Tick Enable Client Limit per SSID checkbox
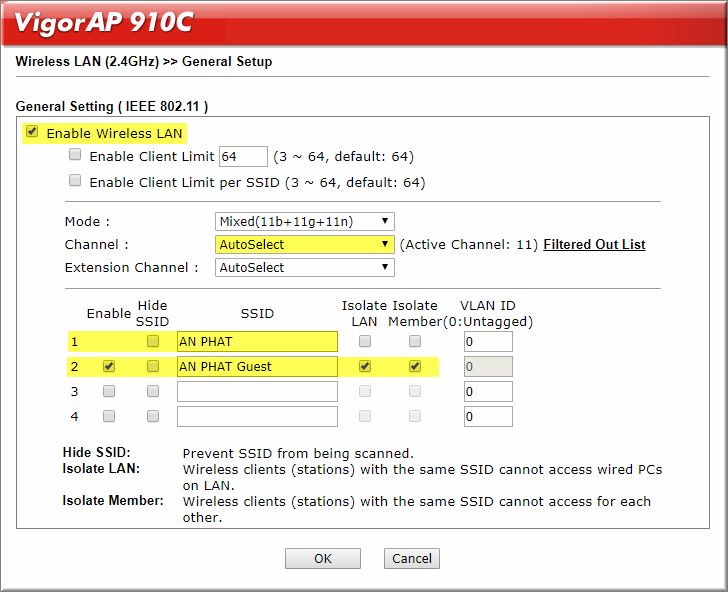Viewport: 728px width, 592px height. 75,180
